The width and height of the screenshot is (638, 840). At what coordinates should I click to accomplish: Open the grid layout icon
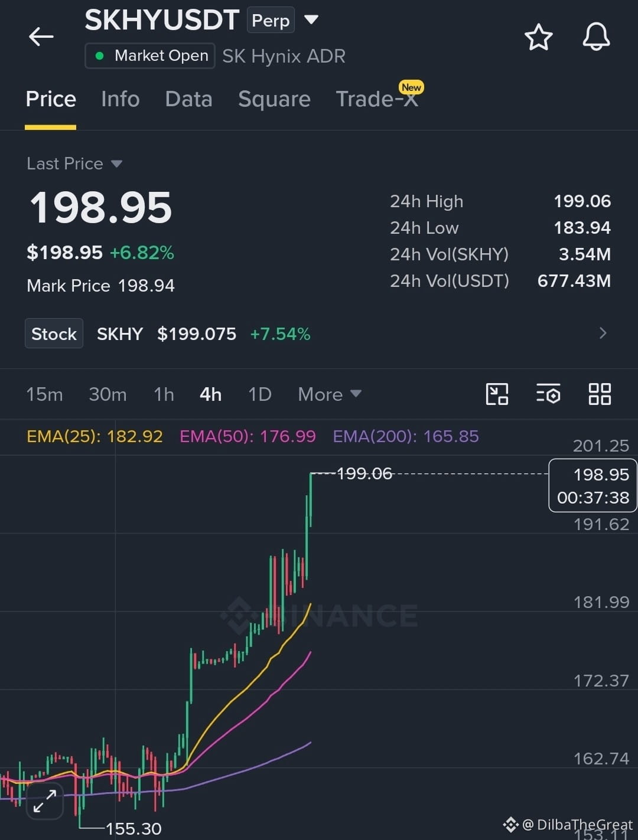point(600,394)
